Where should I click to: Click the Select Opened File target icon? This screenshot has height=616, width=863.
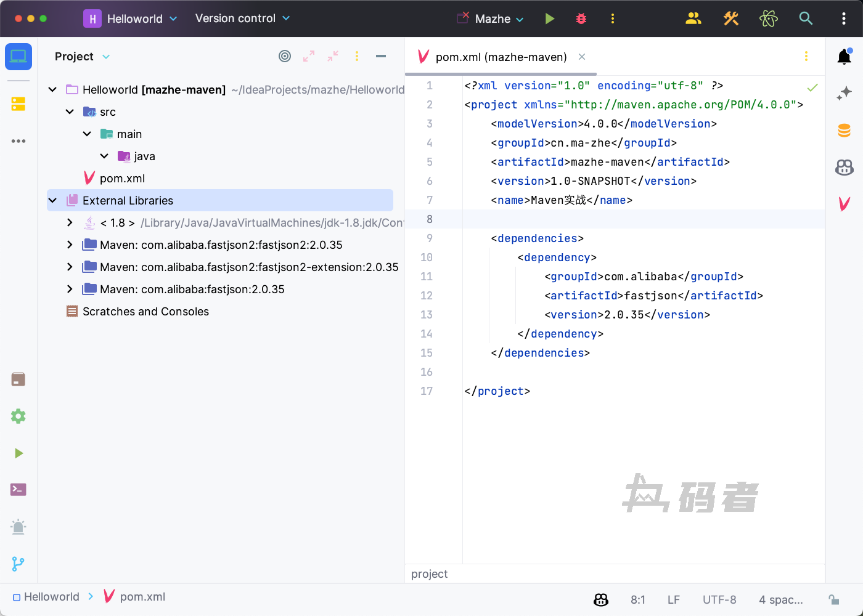click(285, 56)
